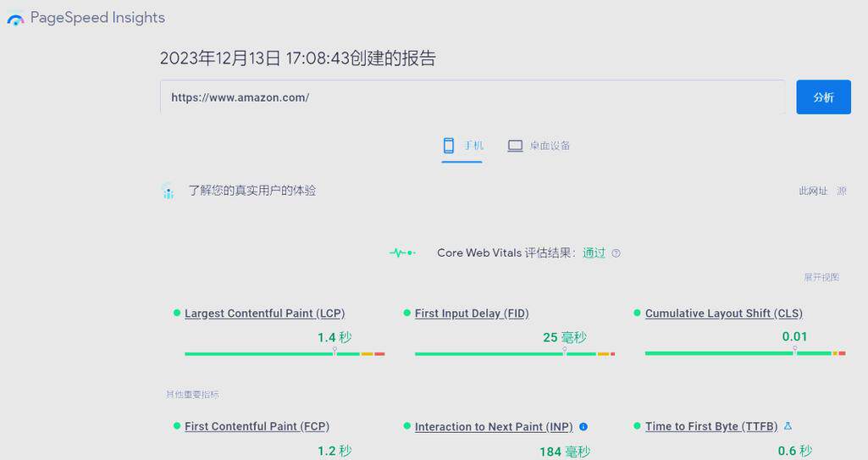The image size is (868, 460).
Task: Click the LCP value 1.4 秒
Action: (334, 337)
